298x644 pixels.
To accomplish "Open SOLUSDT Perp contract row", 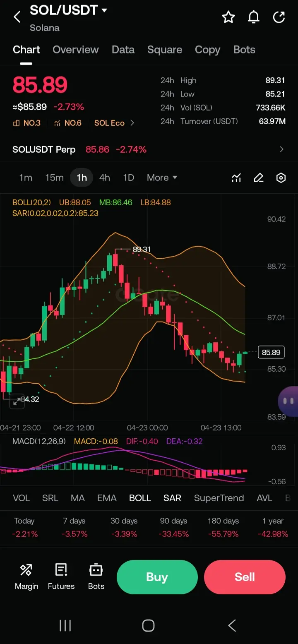I will (x=149, y=149).
